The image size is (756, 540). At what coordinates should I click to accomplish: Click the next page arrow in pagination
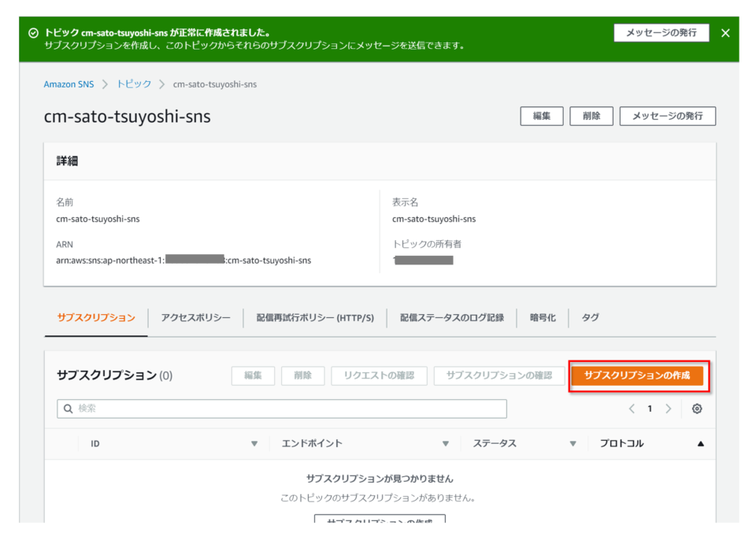coord(667,409)
